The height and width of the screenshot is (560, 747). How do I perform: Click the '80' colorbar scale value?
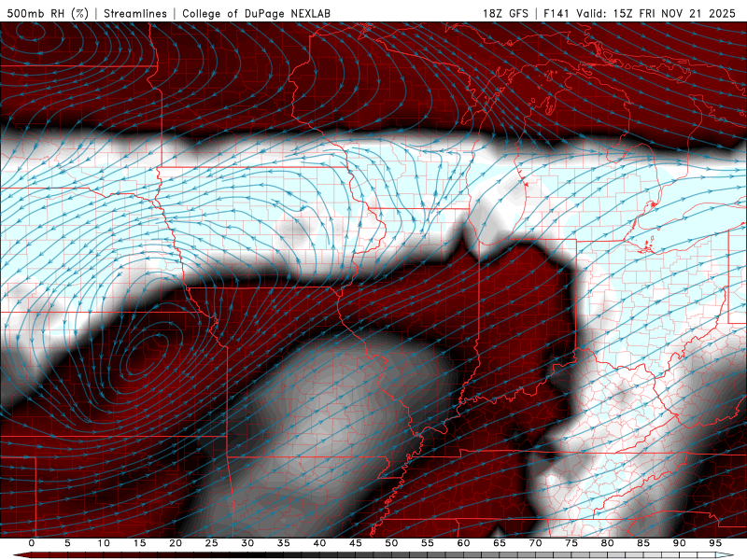tap(607, 543)
